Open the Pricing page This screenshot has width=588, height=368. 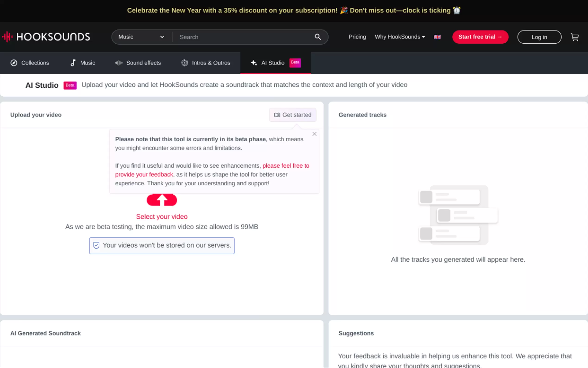357,37
